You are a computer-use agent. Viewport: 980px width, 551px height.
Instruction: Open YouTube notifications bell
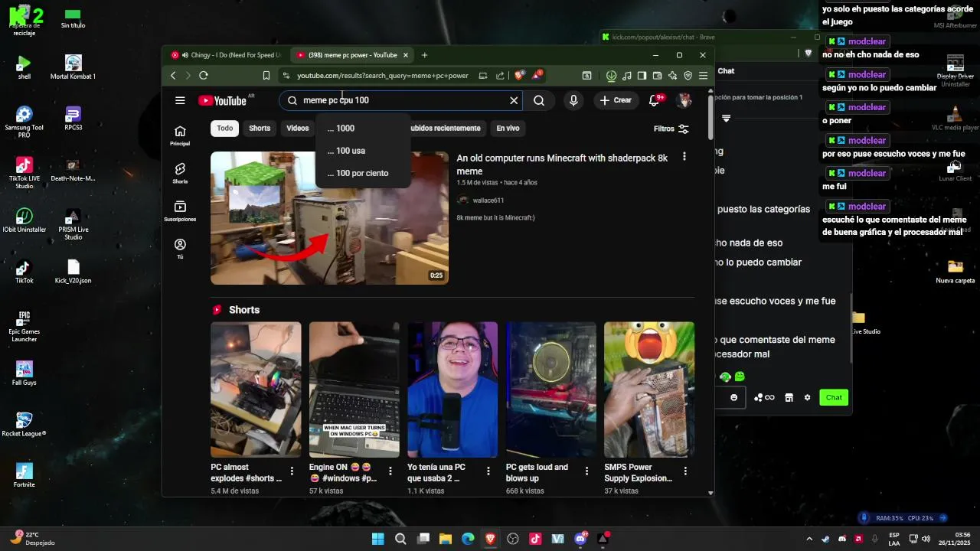[655, 100]
